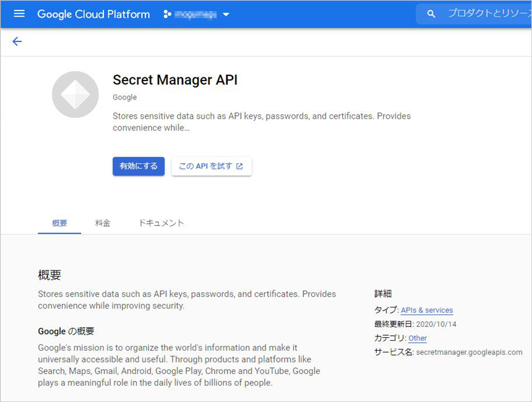Click the Secret Manager API logo image
This screenshot has height=402, width=532.
[75, 94]
